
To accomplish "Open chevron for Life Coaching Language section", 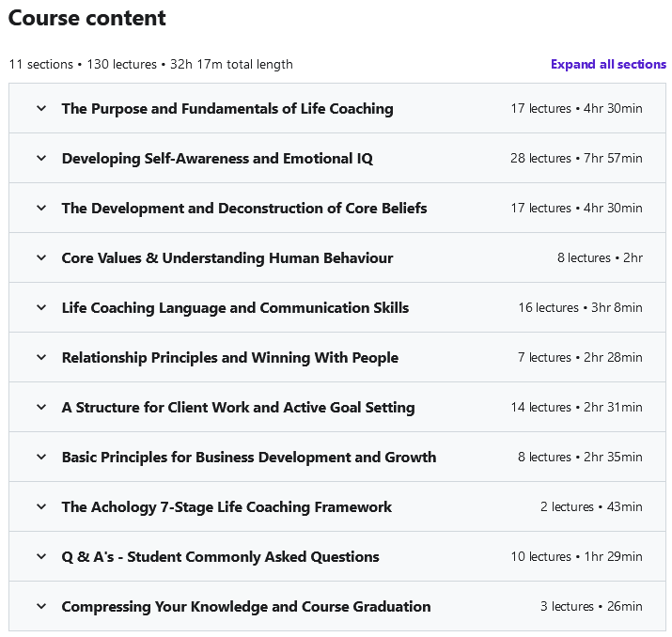I will tap(41, 307).
